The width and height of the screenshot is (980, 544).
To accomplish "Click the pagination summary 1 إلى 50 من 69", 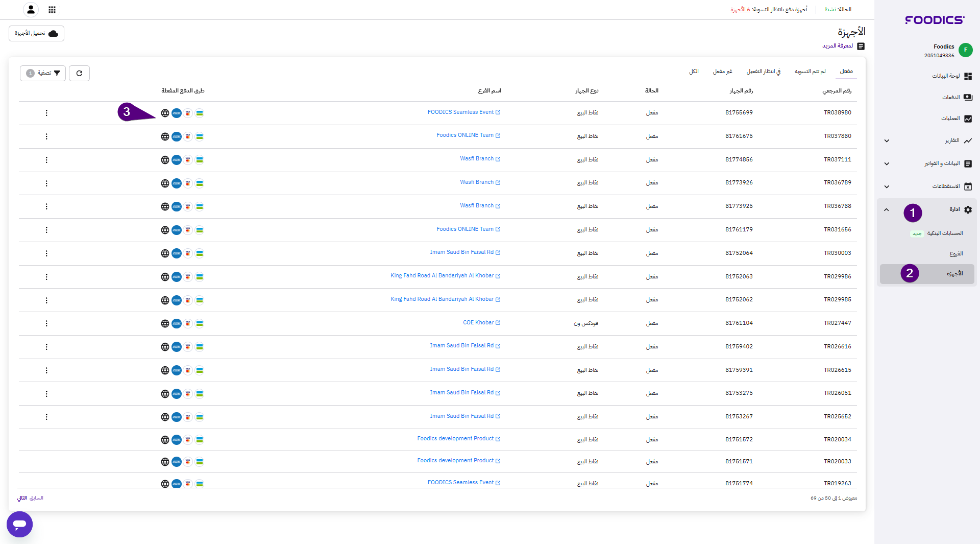I will pyautogui.click(x=834, y=498).
